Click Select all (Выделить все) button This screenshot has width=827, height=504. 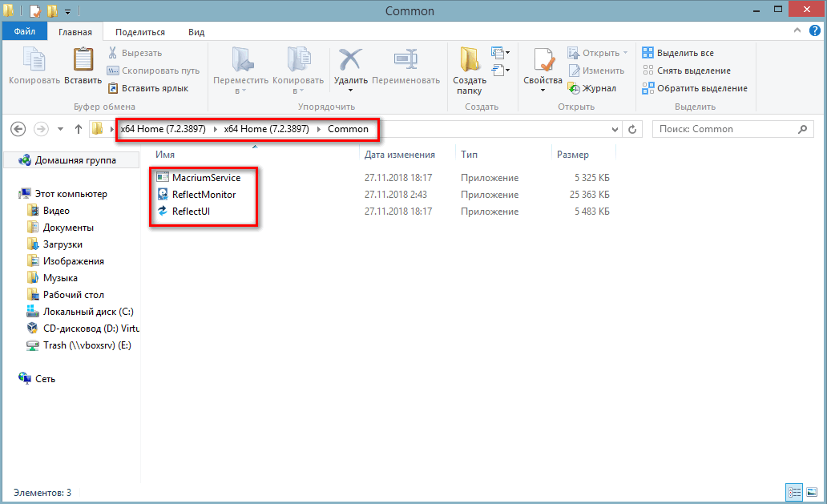(x=677, y=53)
